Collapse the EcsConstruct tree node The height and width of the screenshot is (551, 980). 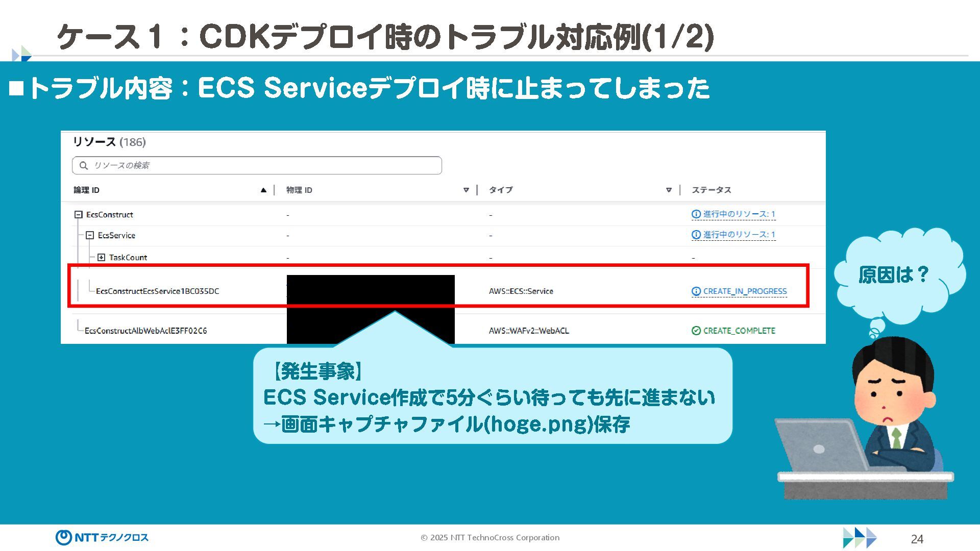pyautogui.click(x=79, y=215)
